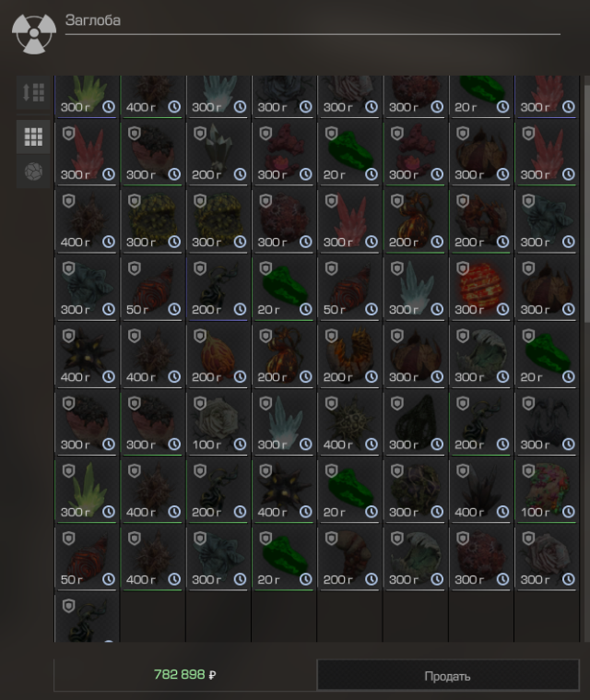Click the radiation trefoil icon beside Заглоба
This screenshot has width=590, height=700.
pyautogui.click(x=34, y=33)
